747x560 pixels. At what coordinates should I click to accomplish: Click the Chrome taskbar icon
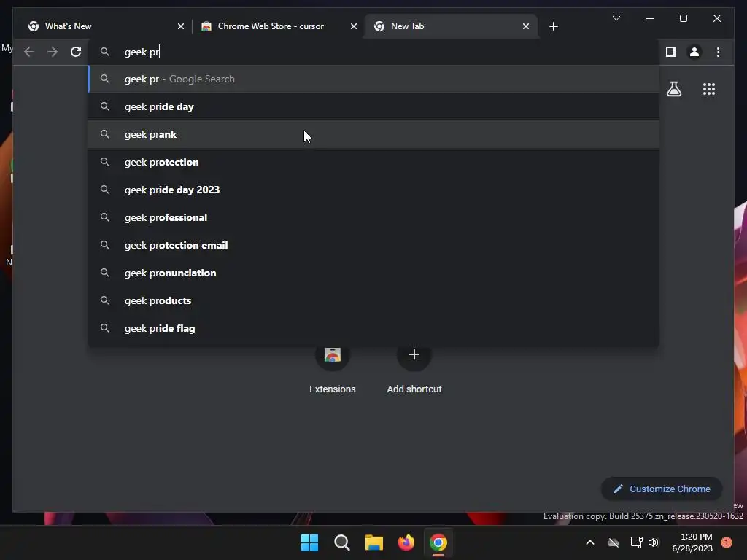(438, 542)
